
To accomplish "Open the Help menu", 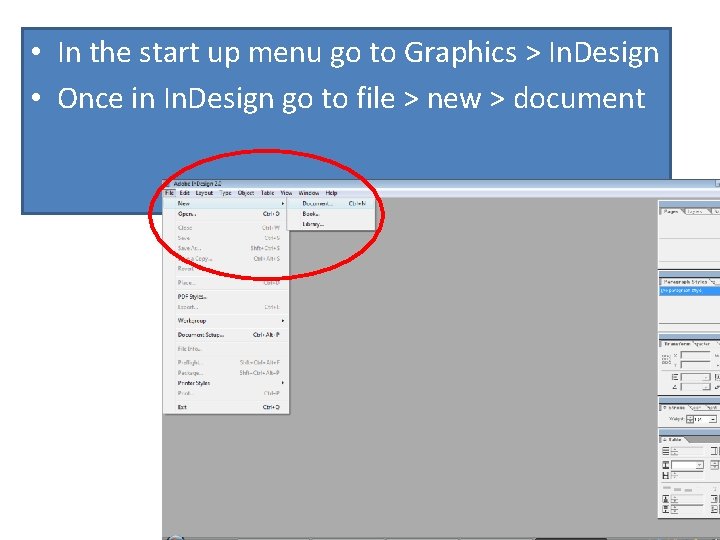I will [x=331, y=193].
